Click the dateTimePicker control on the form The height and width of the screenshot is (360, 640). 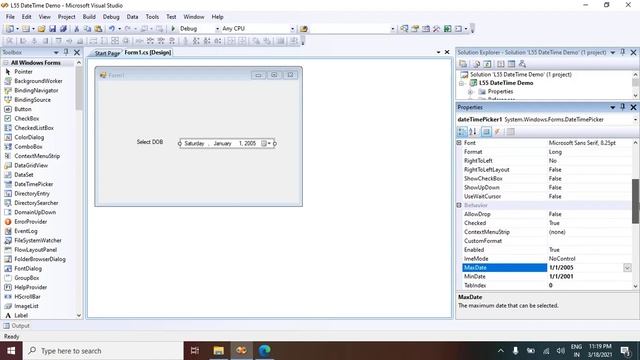point(227,143)
